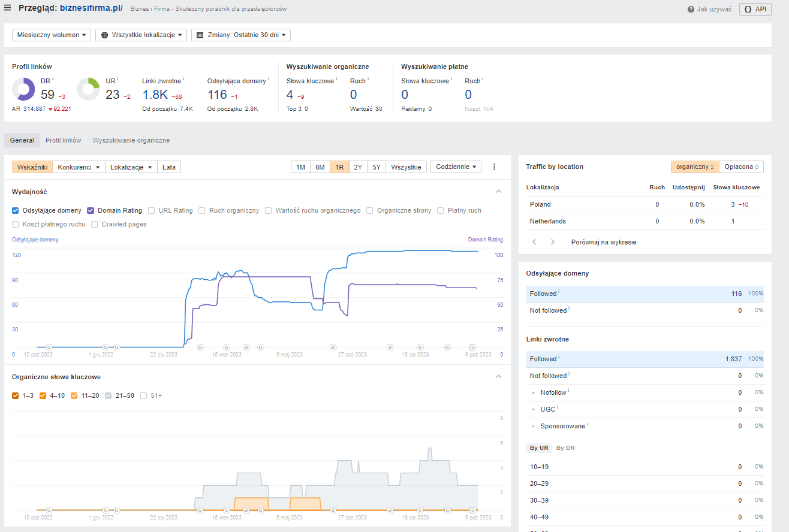Open the Codziennie interval dropdown
Viewport: 789px width, 532px height.
click(x=456, y=167)
